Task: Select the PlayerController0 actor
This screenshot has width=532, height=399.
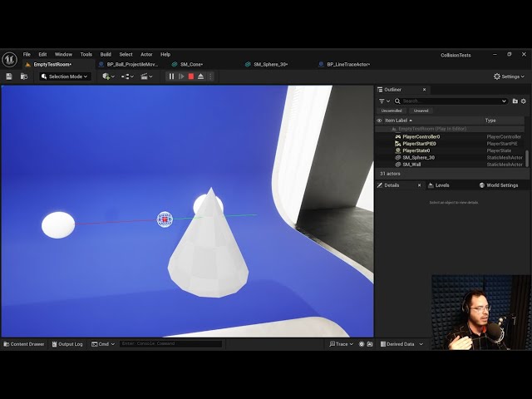Action: point(450,136)
